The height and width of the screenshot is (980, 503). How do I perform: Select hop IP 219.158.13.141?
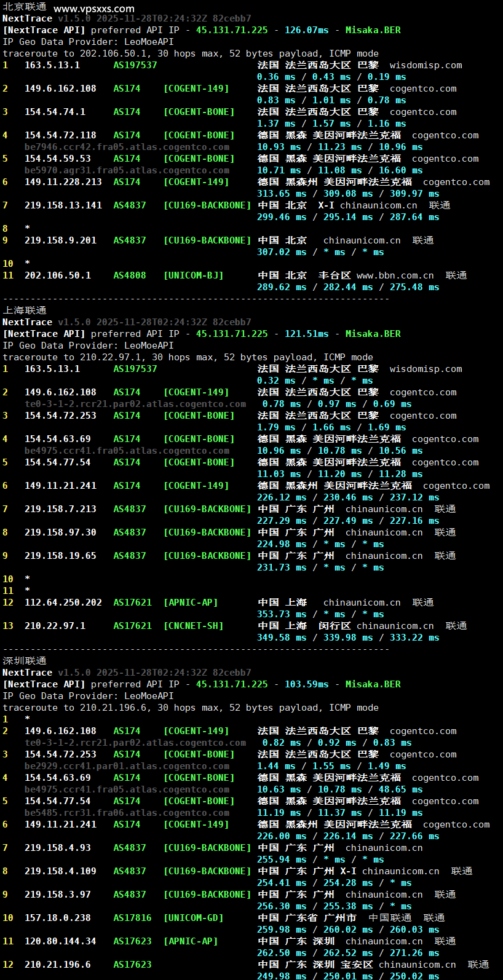63,205
